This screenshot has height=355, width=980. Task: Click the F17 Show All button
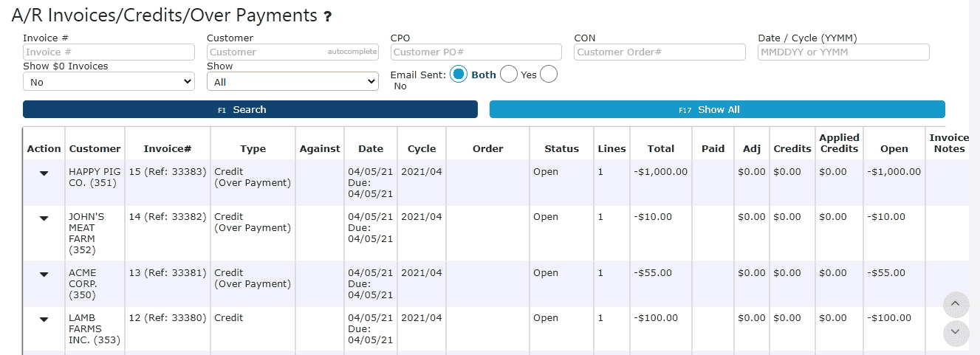(717, 109)
